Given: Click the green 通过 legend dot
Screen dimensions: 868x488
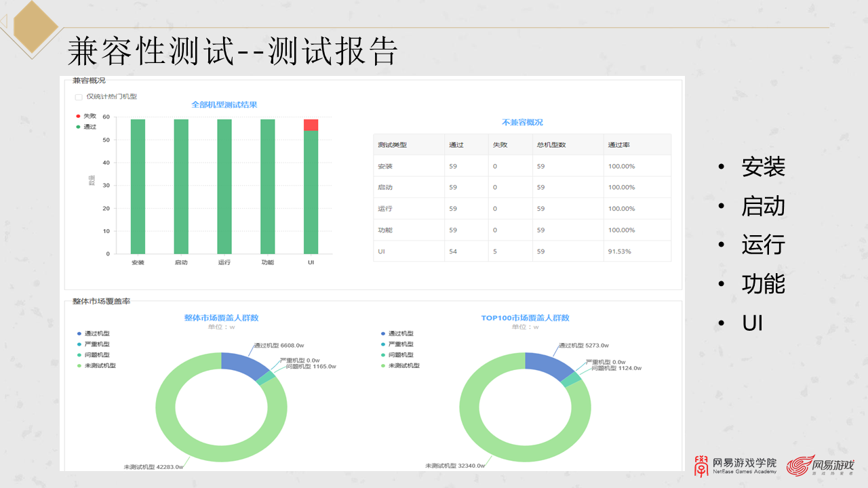Looking at the screenshot, I should pos(77,125).
